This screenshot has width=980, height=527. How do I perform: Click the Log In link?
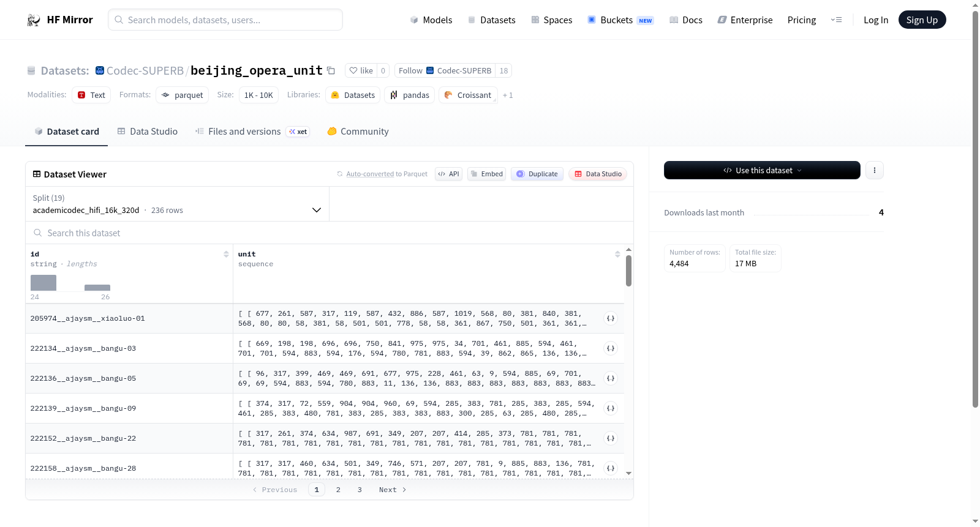[x=876, y=20]
